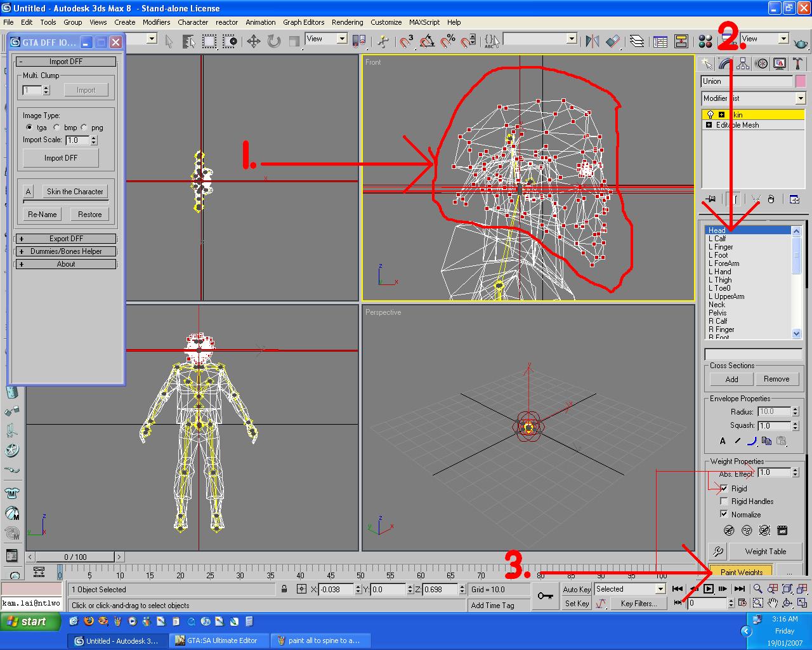Click the Mirror tool icon

coord(592,42)
